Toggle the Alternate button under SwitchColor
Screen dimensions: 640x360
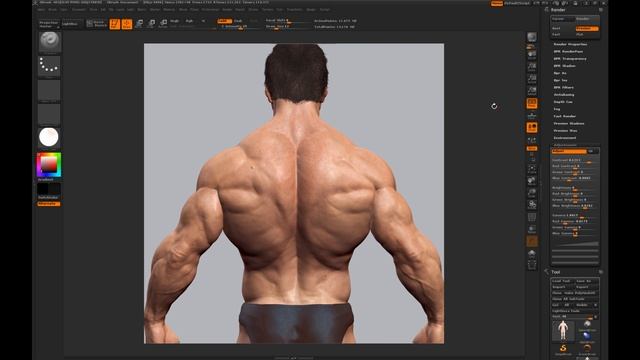click(49, 204)
